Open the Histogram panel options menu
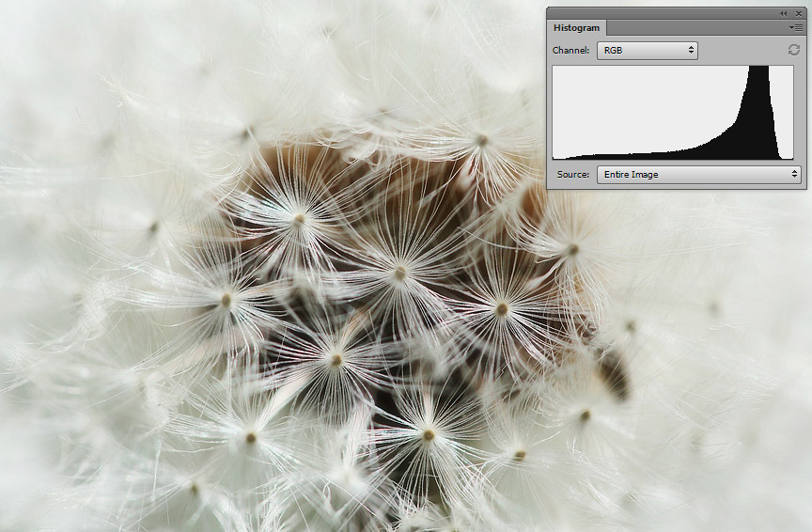 (796, 27)
